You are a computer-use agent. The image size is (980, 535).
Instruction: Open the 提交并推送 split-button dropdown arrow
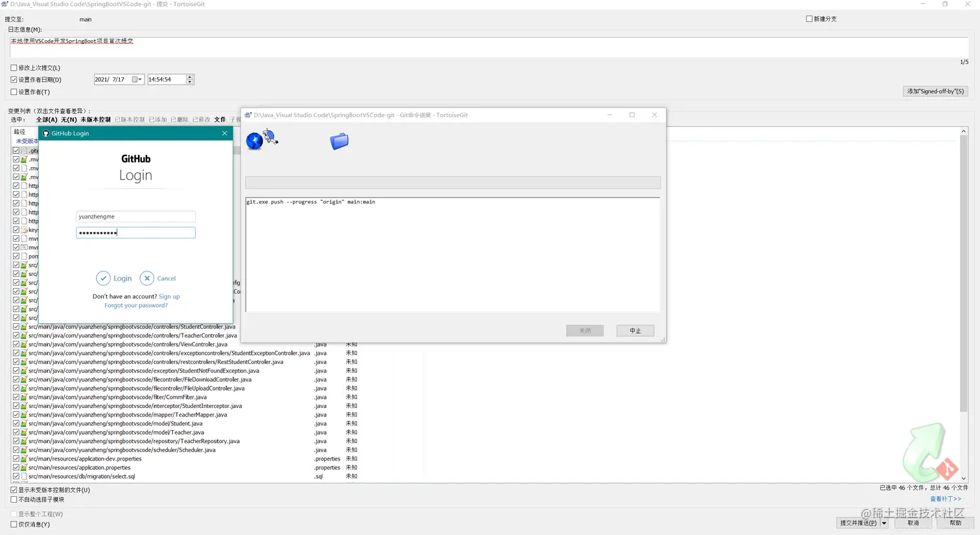pos(884,523)
